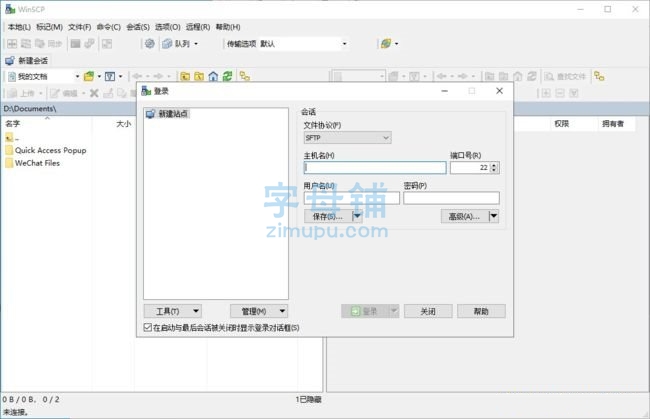The image size is (650, 419).
Task: Open the Files (文件) menu
Action: coord(80,27)
